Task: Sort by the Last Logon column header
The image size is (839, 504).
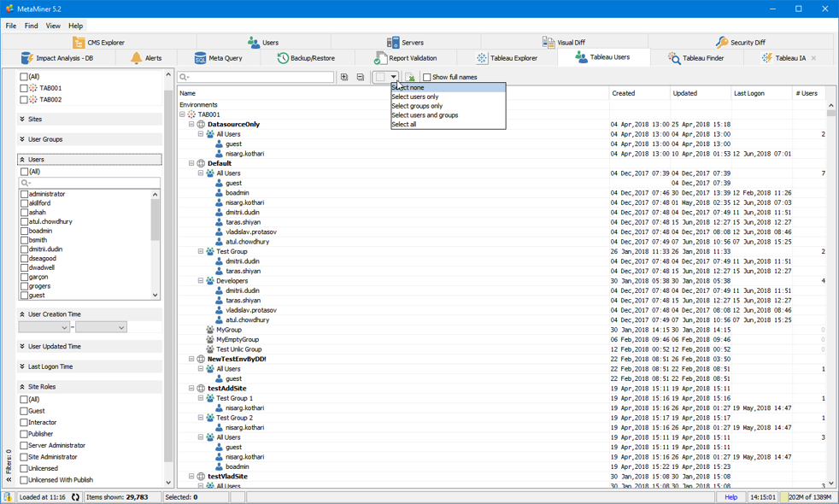Action: click(x=761, y=93)
